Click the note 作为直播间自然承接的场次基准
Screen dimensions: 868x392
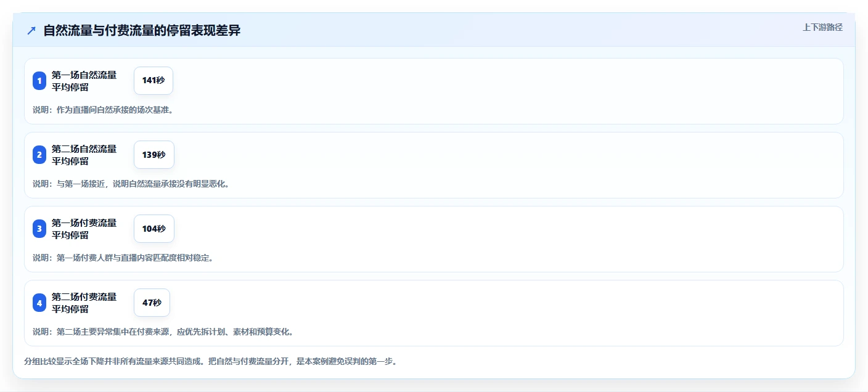click(103, 110)
